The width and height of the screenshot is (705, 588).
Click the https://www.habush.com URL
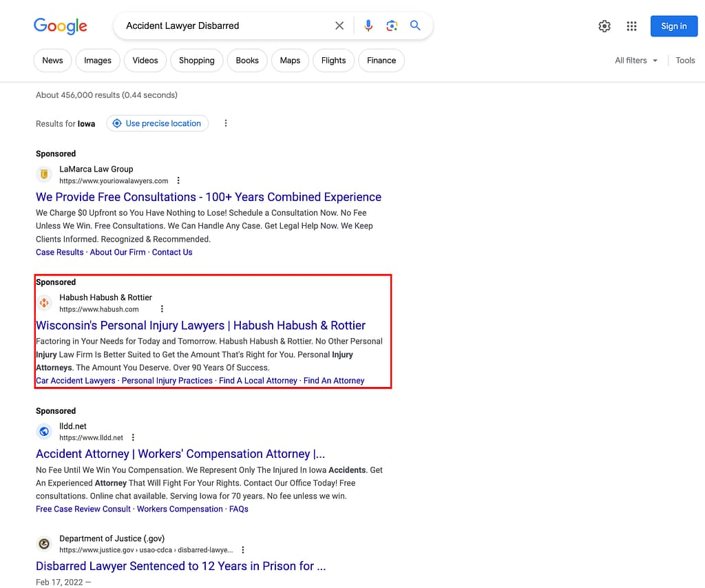click(99, 309)
